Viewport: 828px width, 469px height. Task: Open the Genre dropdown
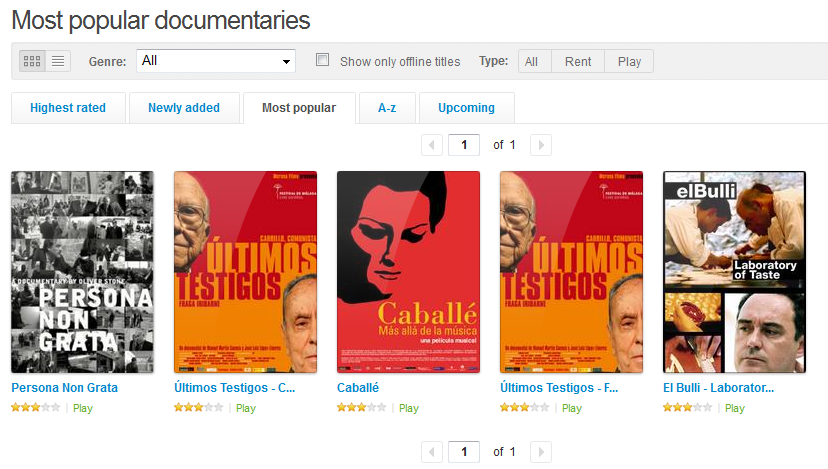tap(215, 61)
